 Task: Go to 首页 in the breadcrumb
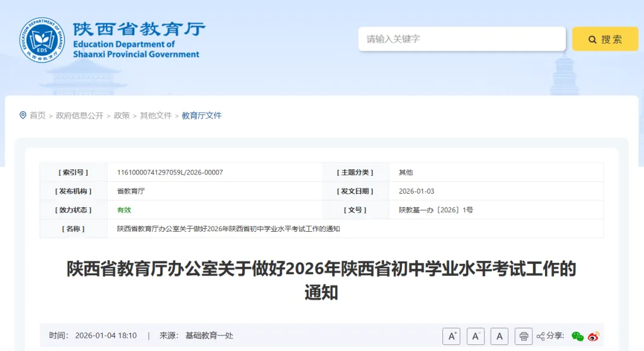coord(39,115)
